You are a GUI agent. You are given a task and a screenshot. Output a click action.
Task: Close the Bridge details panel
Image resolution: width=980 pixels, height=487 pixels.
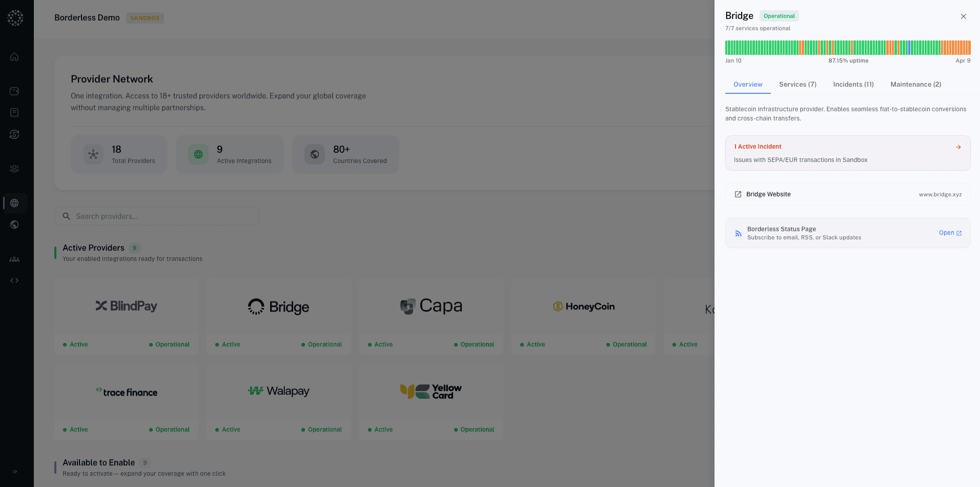(x=964, y=16)
